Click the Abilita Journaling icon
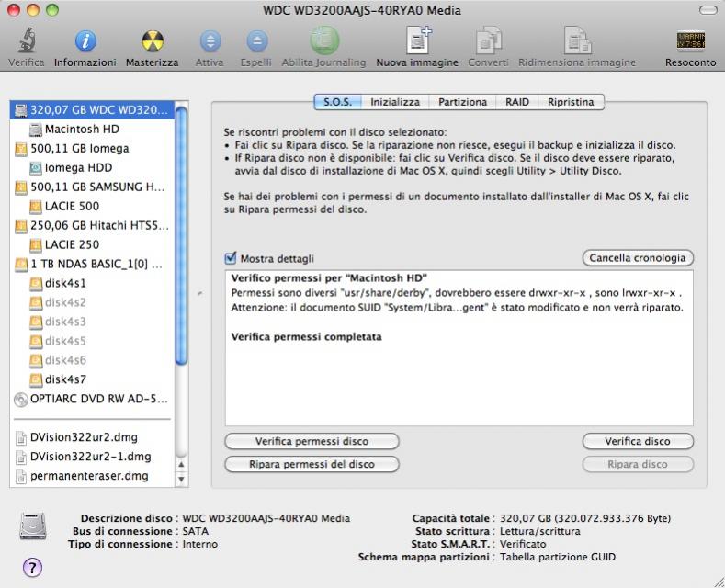The width and height of the screenshot is (725, 588). click(323, 40)
